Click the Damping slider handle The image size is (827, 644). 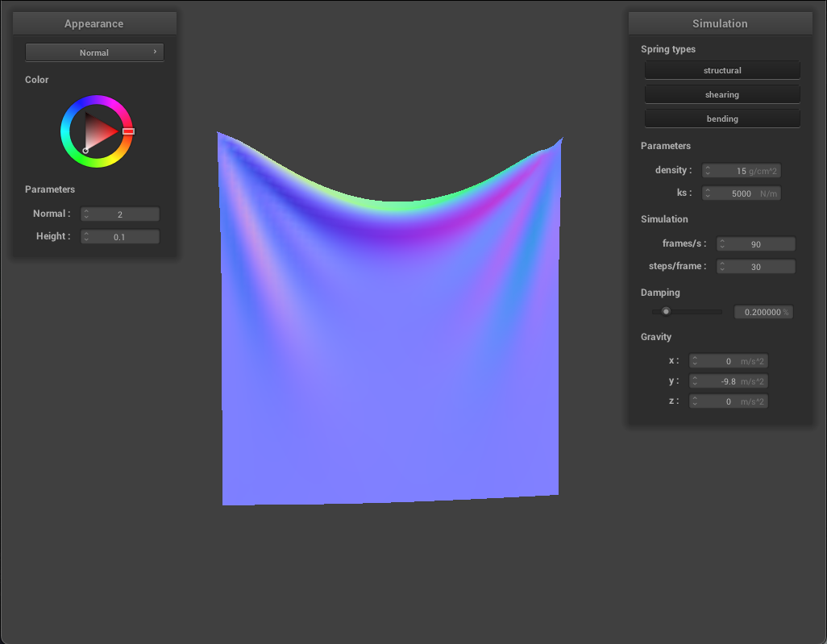point(666,311)
